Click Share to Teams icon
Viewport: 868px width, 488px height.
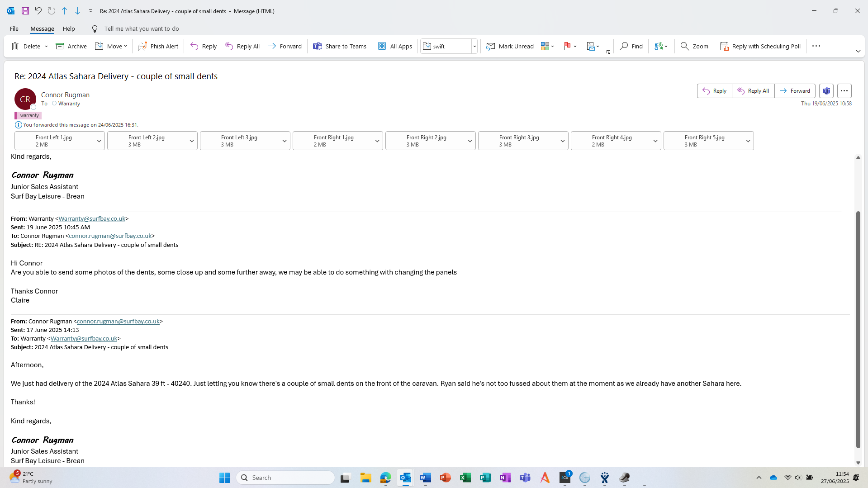coord(318,46)
